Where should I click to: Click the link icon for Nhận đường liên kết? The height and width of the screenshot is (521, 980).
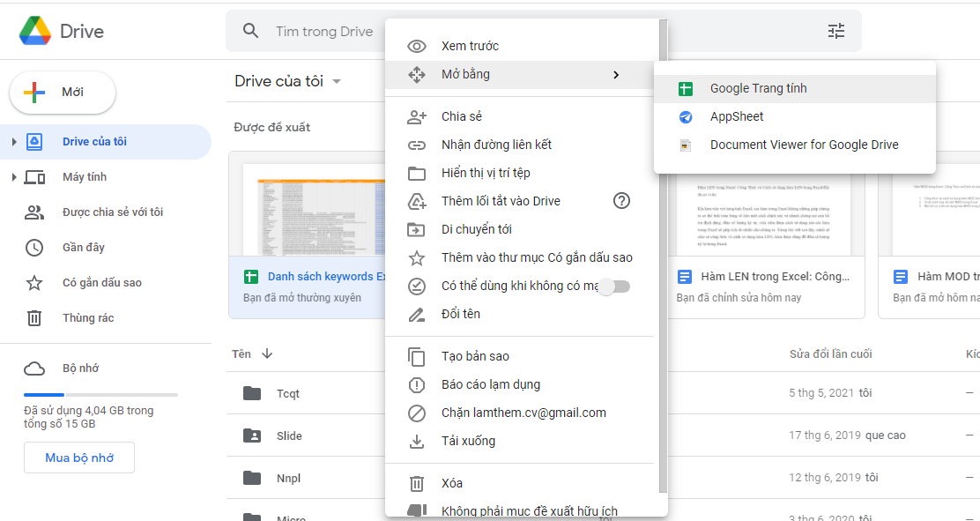416,145
